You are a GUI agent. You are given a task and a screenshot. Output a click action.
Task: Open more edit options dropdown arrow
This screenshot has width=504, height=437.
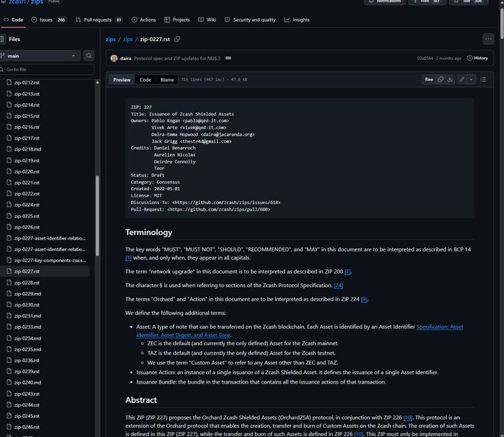click(471, 79)
